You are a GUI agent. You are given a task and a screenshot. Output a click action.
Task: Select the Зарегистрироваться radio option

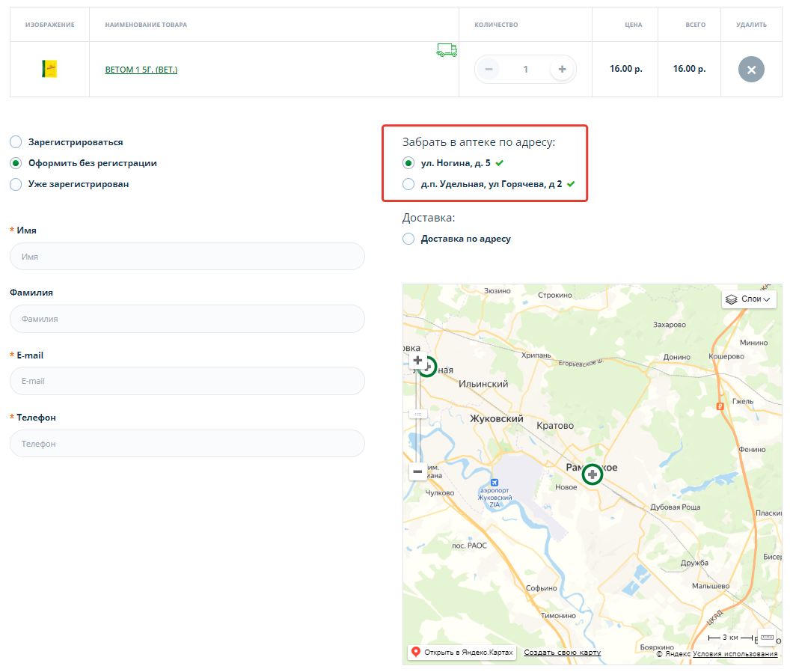tap(16, 142)
